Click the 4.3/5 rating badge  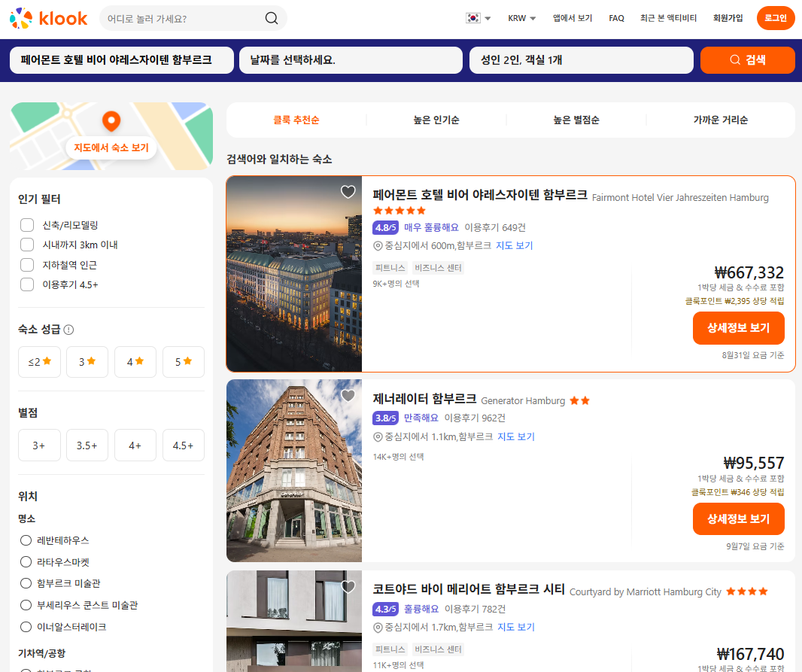click(386, 609)
